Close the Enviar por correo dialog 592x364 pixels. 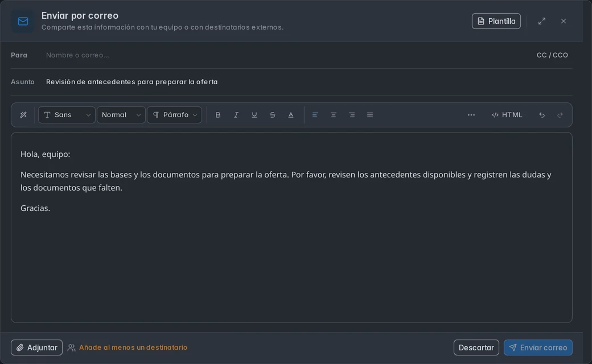[x=564, y=21]
